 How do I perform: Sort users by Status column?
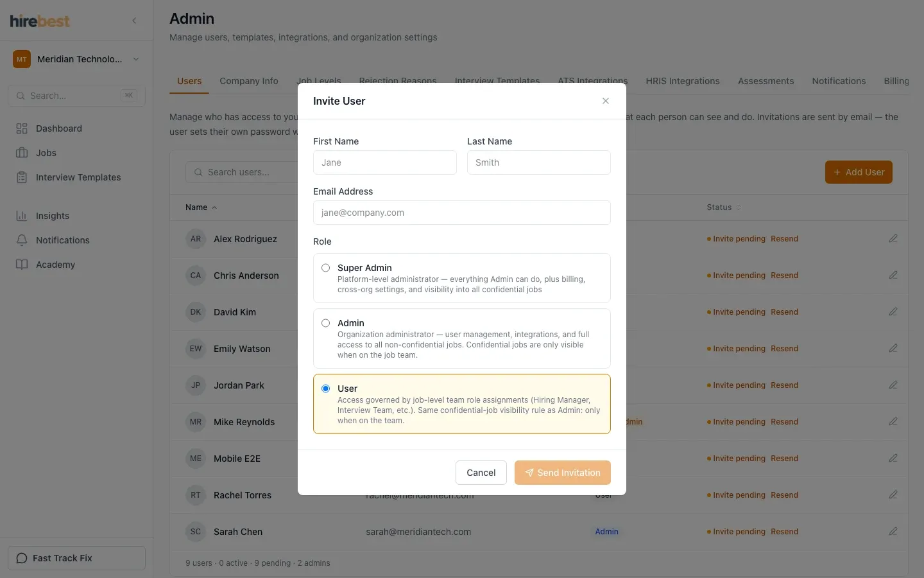click(x=723, y=207)
